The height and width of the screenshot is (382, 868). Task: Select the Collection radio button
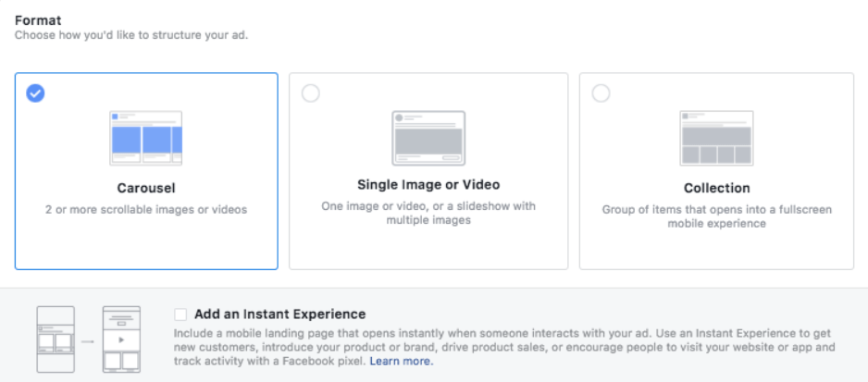coord(601,93)
